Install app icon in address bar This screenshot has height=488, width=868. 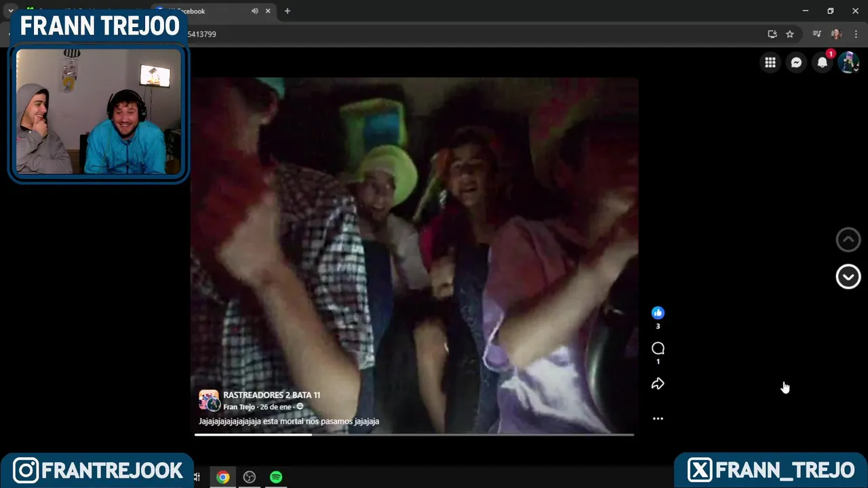pos(772,34)
